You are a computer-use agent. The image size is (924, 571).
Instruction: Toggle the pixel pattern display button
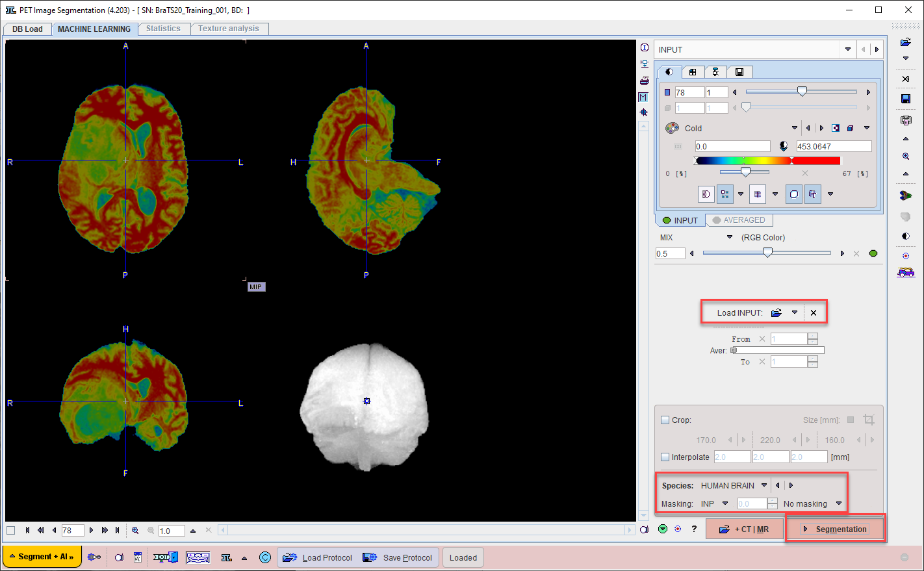pyautogui.click(x=725, y=194)
